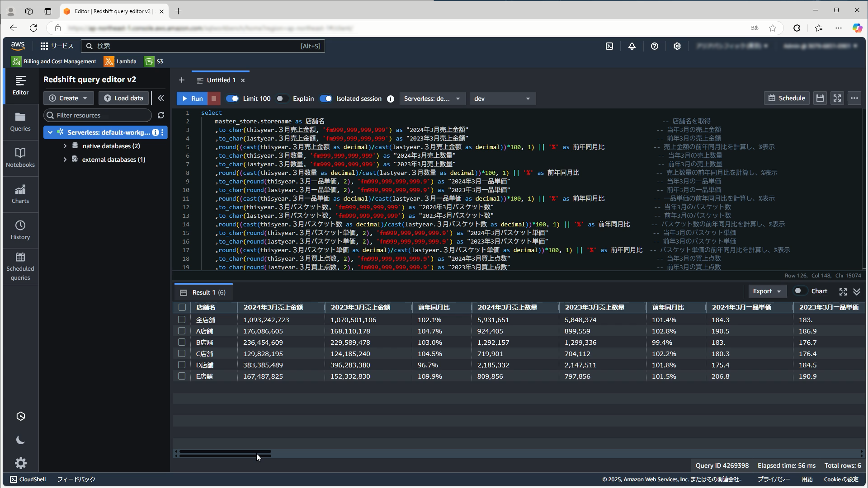The width and height of the screenshot is (868, 488).
Task: Collapse the resources panel with double chevron
Action: coord(161,98)
